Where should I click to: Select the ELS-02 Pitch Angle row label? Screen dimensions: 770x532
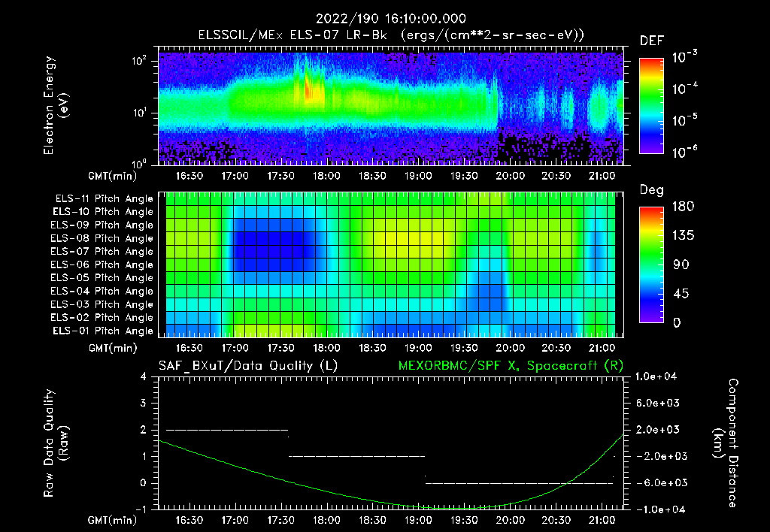[x=102, y=318]
